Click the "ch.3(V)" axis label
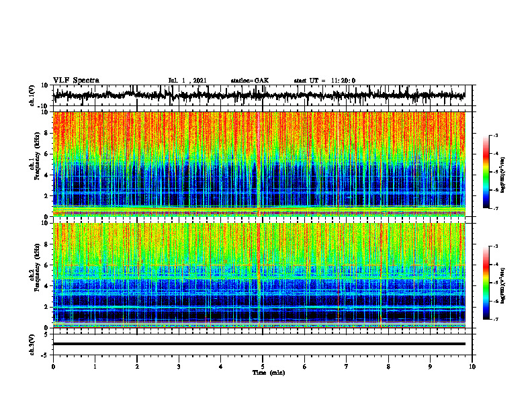This screenshot has height=411, width=532. pos(32,345)
